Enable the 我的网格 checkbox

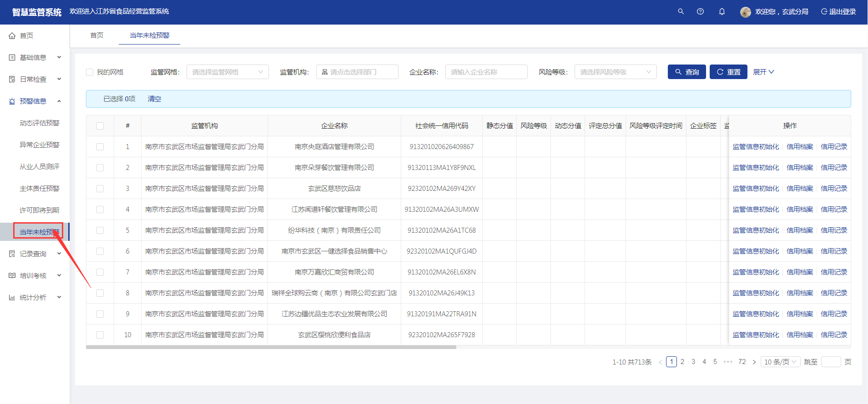click(90, 72)
